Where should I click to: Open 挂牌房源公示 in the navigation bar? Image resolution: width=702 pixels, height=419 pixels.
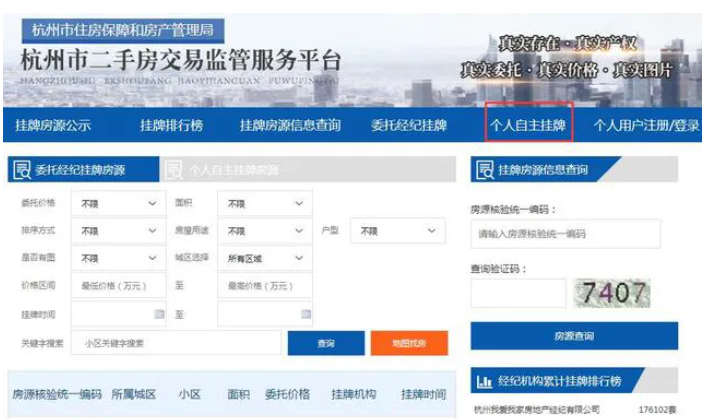pyautogui.click(x=53, y=125)
